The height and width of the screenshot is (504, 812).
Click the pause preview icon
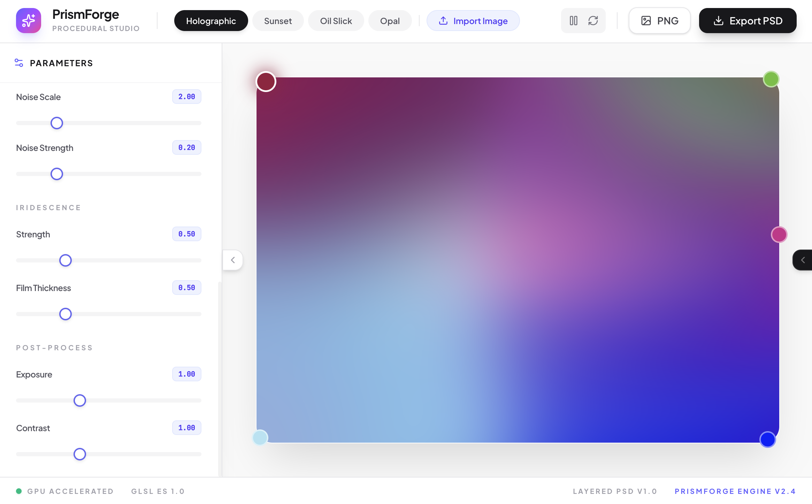(573, 21)
